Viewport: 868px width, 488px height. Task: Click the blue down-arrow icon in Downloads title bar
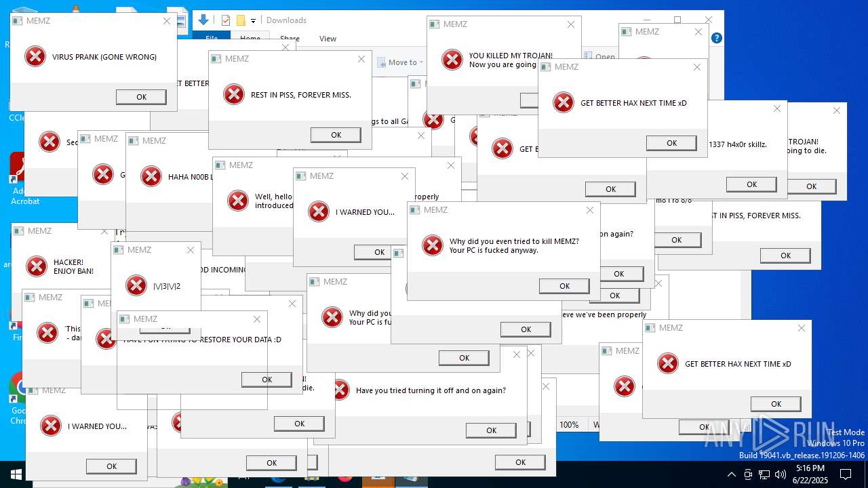click(203, 20)
